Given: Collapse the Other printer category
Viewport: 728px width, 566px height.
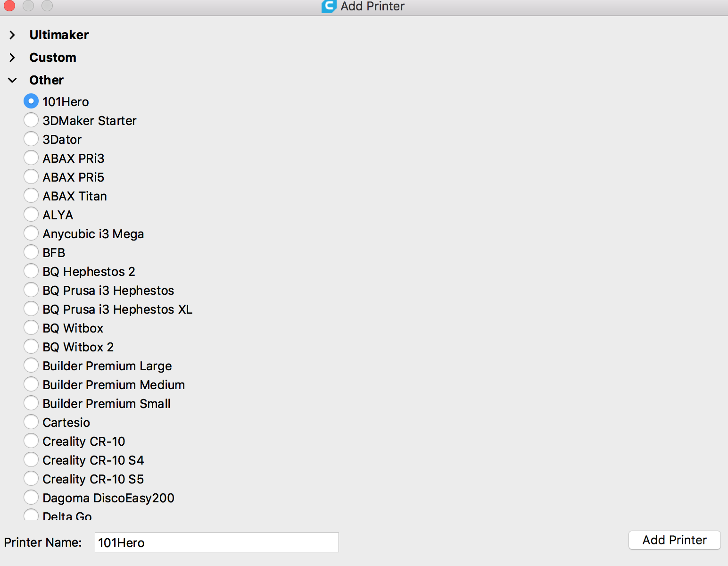Looking at the screenshot, I should 13,80.
